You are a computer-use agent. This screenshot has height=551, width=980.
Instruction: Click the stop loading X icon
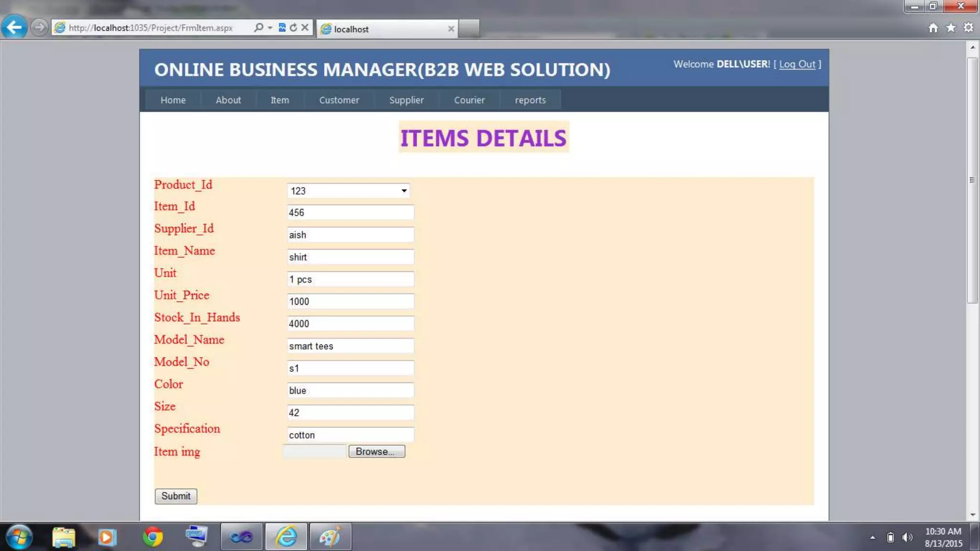coord(305,28)
